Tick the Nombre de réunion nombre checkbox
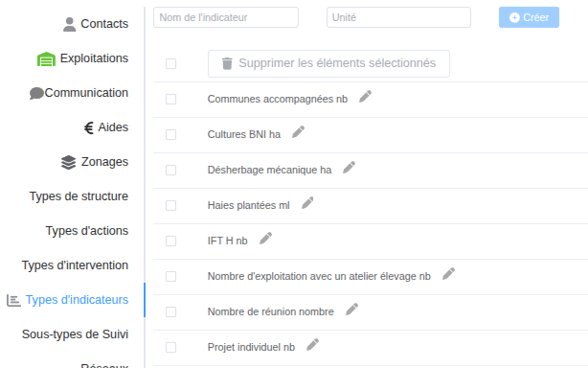Screen dimensions: 588x368 coord(171,311)
